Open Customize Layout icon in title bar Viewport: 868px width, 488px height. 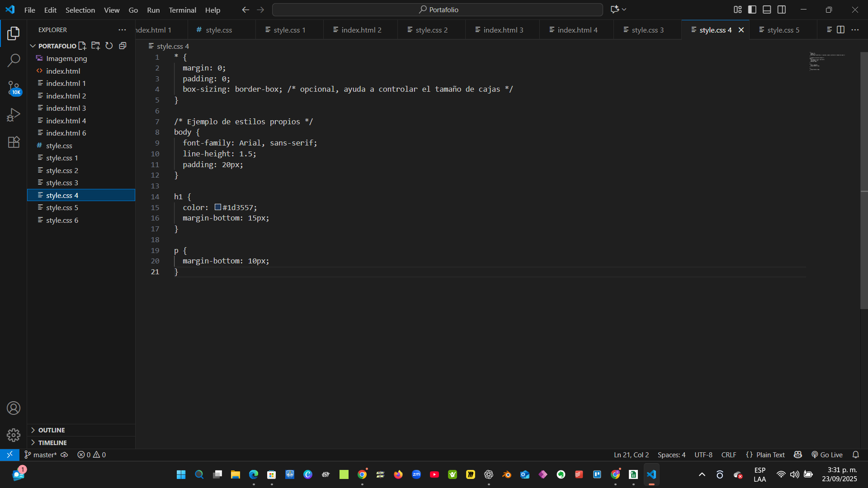[x=738, y=9]
